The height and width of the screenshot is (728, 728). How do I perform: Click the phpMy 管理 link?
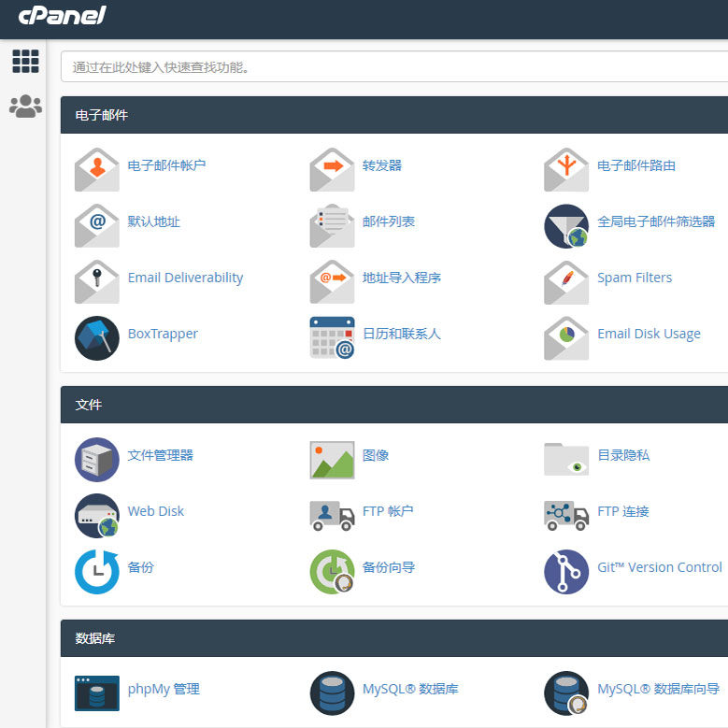(x=164, y=689)
